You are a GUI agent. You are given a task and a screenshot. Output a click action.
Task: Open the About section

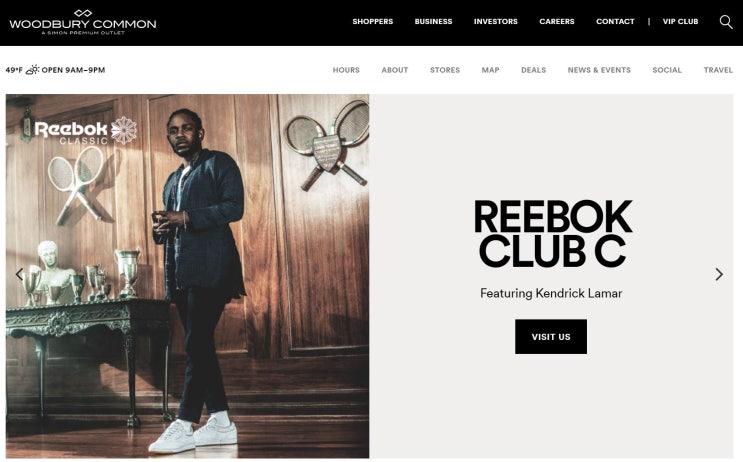(x=395, y=70)
